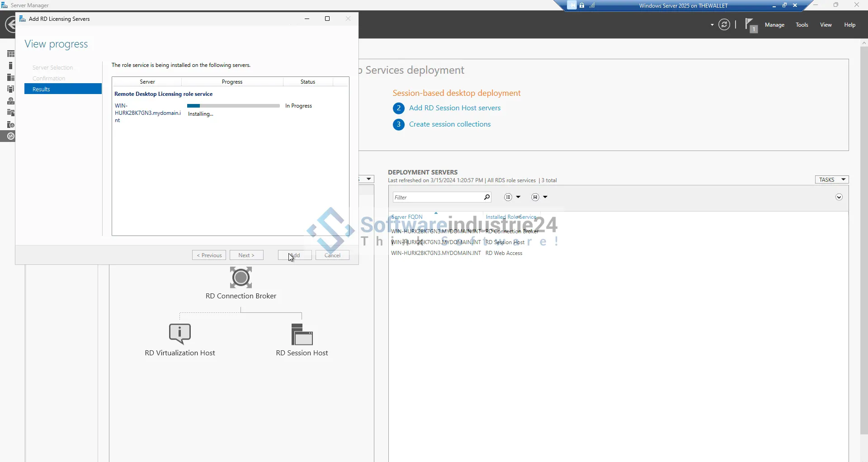Click the Add RD Session Host servers link

click(454, 108)
